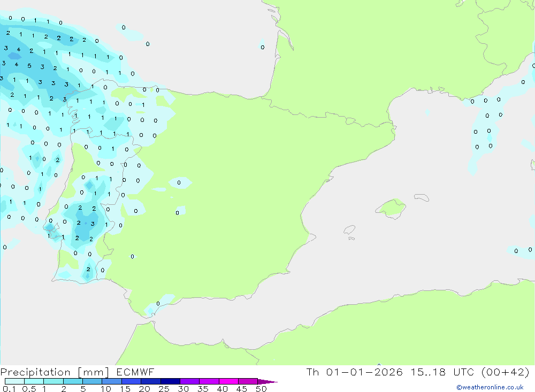Select the 5–10 mm blue legend swatch
Screen dimensions: 535x392
click(x=93, y=381)
